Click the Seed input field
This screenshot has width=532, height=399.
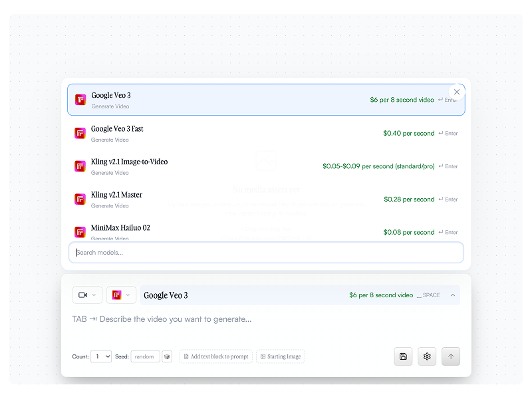pyautogui.click(x=145, y=356)
